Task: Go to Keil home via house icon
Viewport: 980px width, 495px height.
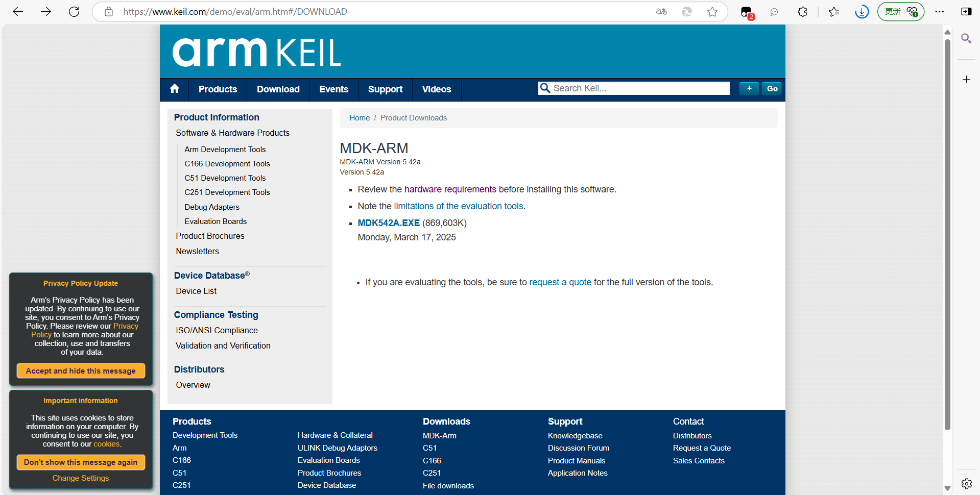Action: [x=175, y=89]
